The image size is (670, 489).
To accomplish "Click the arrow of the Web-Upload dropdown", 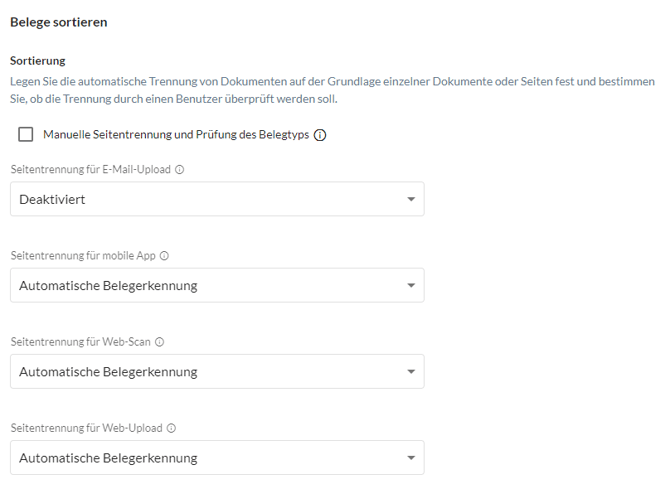I will point(411,458).
